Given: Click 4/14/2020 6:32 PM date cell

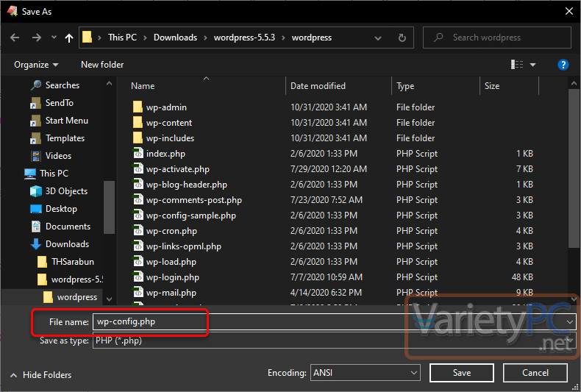Looking at the screenshot, I should [x=326, y=293].
